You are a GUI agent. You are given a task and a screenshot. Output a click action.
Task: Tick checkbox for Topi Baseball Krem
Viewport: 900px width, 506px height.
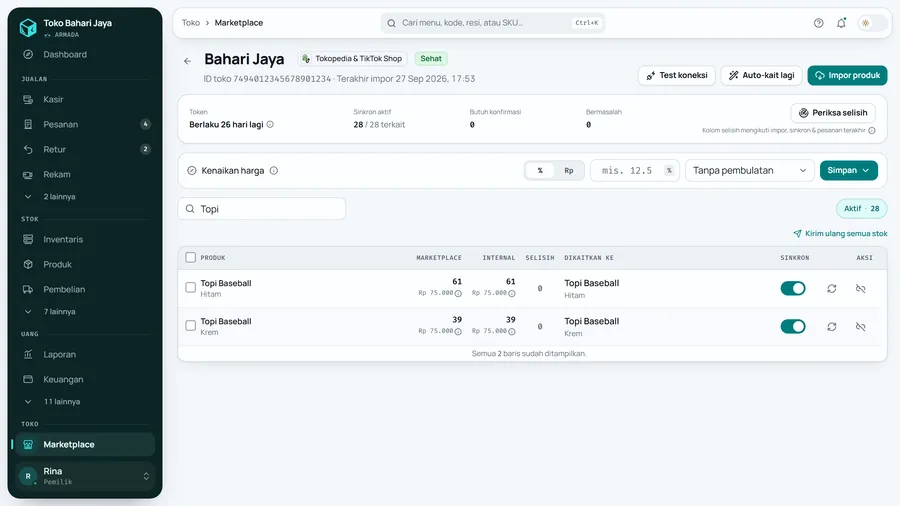(191, 325)
